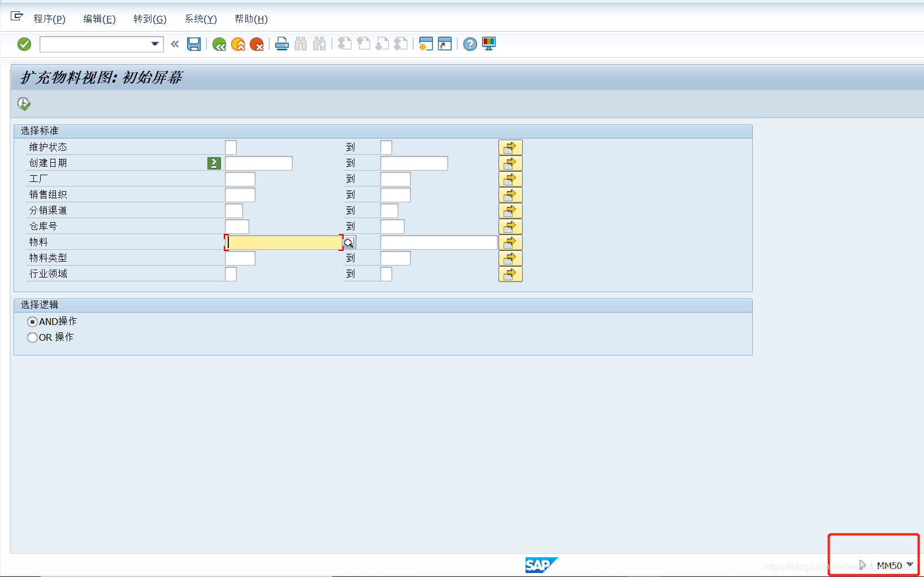Open the 转到(G) menu
The image size is (924, 577).
(149, 19)
